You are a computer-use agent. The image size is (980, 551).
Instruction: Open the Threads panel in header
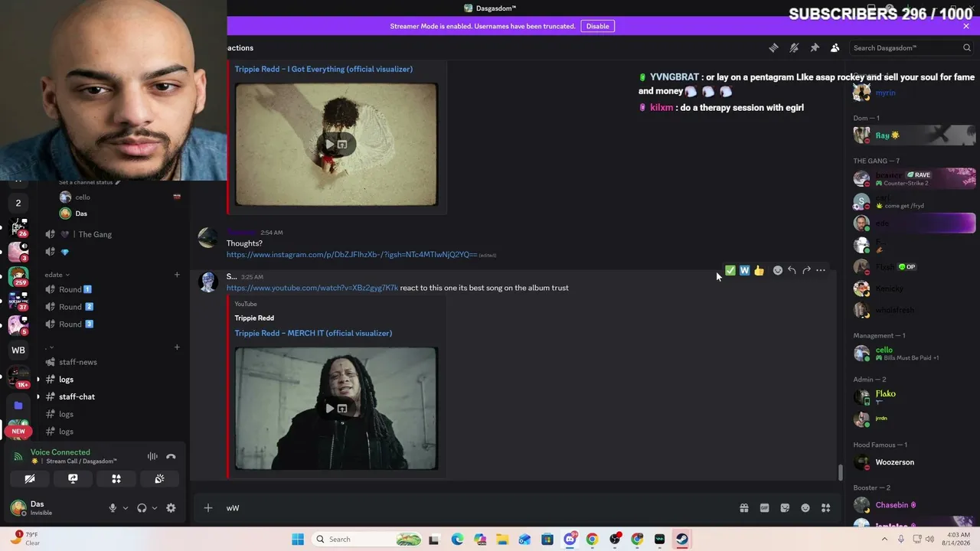point(773,47)
